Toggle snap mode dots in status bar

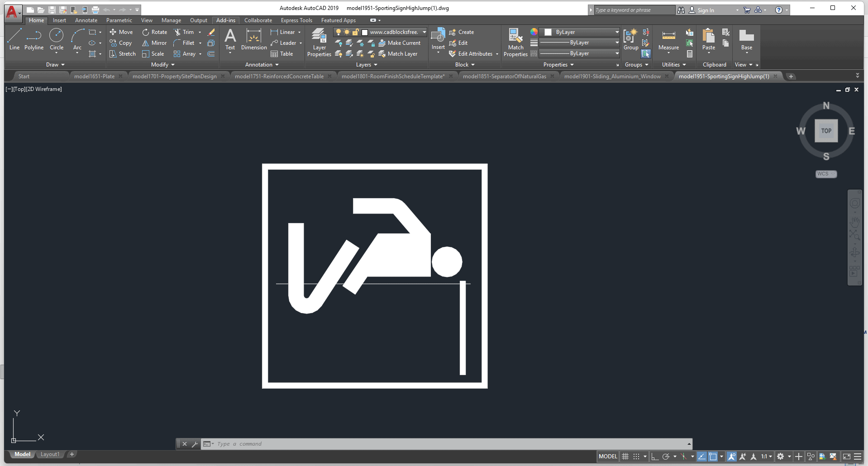pyautogui.click(x=636, y=456)
